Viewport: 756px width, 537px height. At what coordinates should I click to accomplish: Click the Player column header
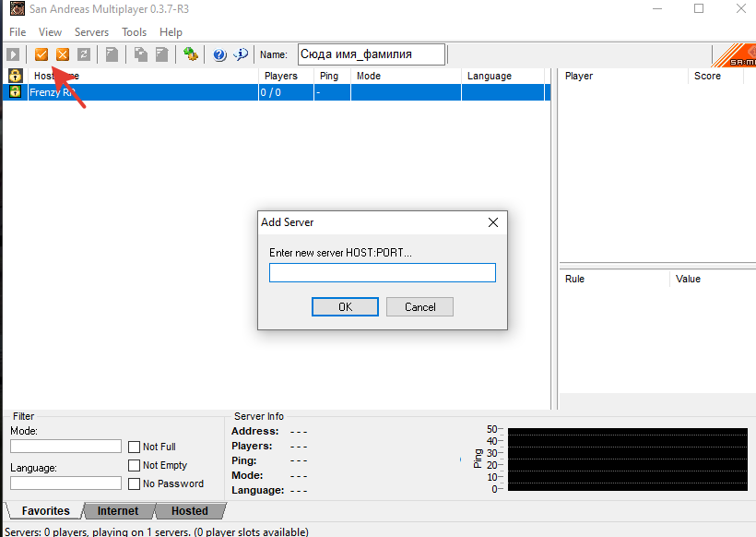click(x=624, y=76)
